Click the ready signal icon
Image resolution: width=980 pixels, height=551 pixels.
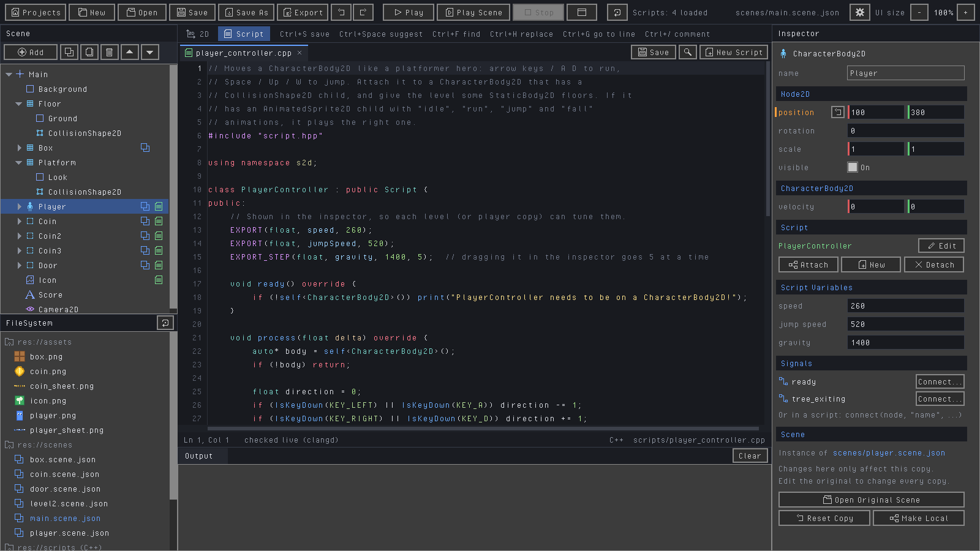783,381
